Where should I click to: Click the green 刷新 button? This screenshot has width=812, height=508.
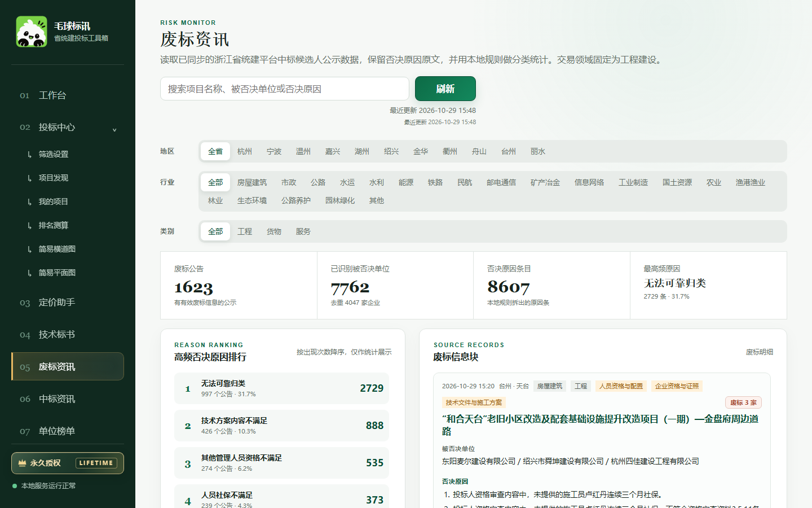pos(445,89)
